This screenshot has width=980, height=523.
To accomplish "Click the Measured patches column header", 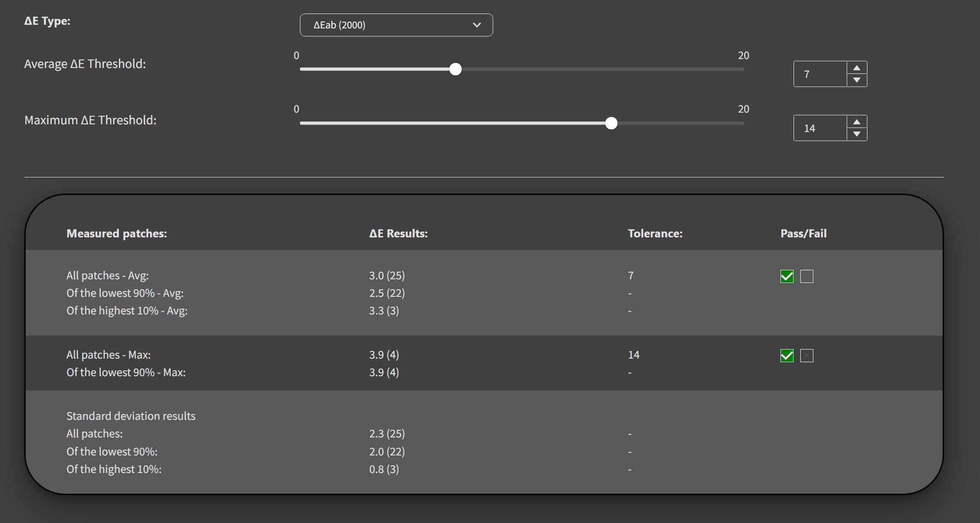I will click(117, 233).
